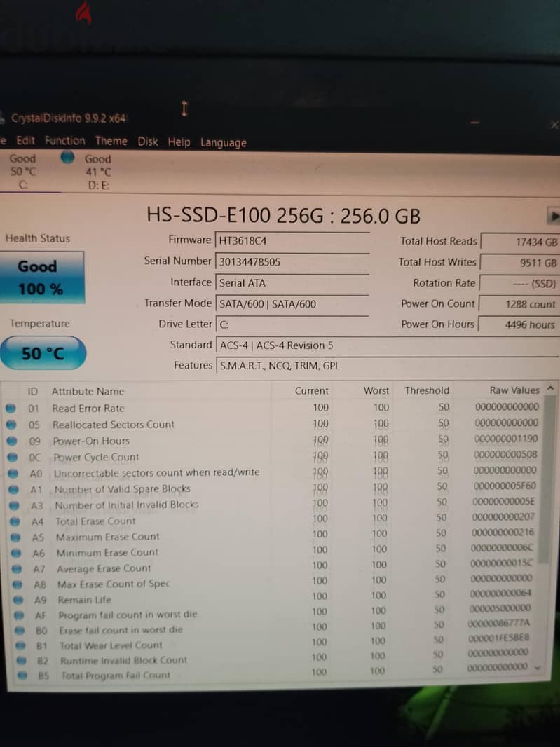Click status icon of Average Erase Count row
560x747 pixels.
(17, 569)
